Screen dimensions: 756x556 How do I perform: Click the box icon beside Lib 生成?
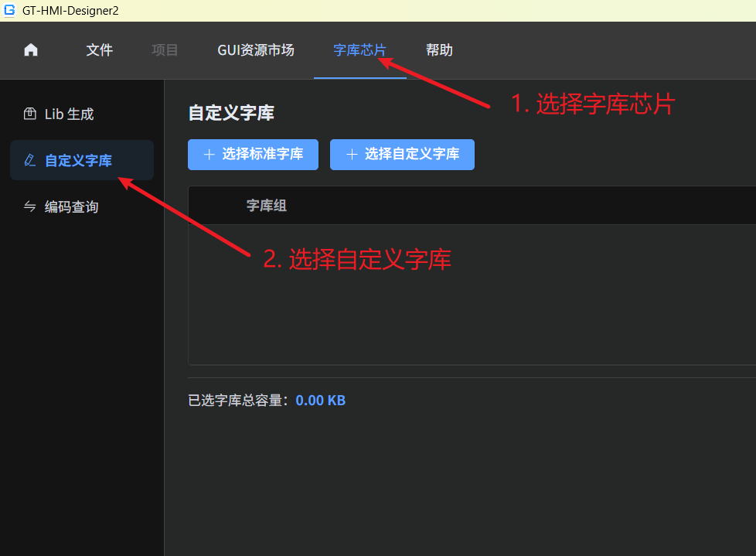coord(30,114)
